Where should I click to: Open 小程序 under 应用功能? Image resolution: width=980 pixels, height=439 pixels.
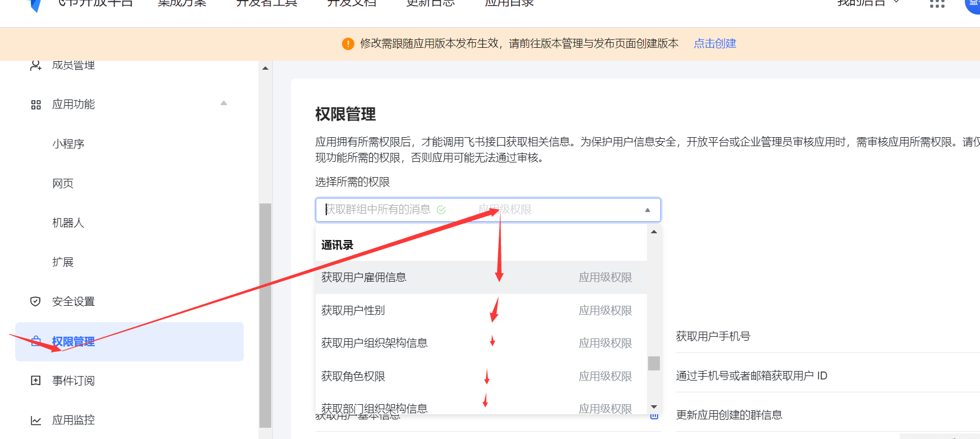coord(68,144)
